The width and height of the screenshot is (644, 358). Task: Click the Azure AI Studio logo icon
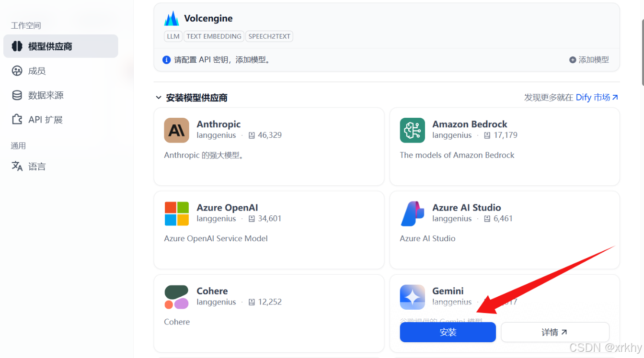pos(412,213)
